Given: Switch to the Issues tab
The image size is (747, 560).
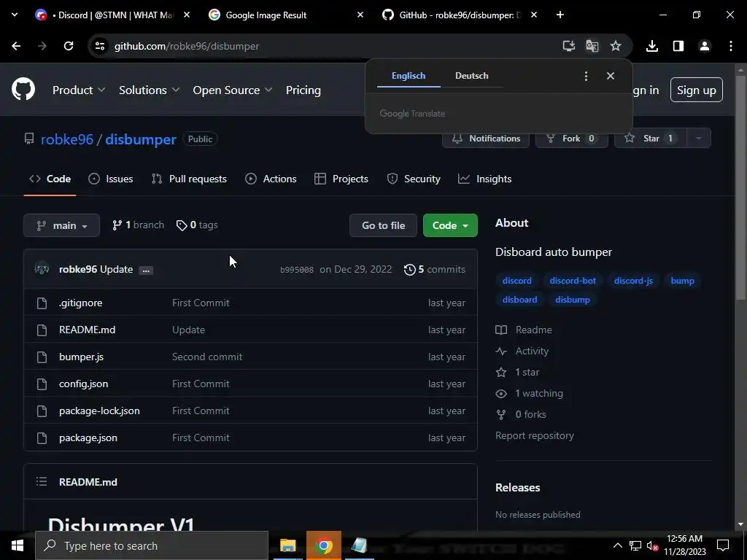Looking at the screenshot, I should click(x=111, y=179).
